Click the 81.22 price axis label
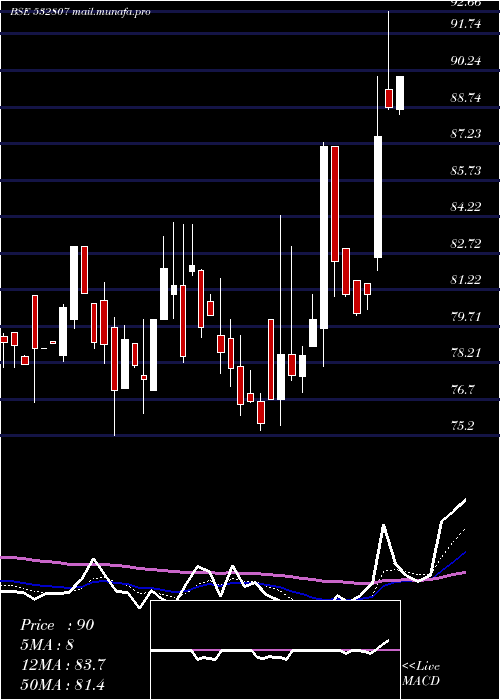 pos(466,280)
